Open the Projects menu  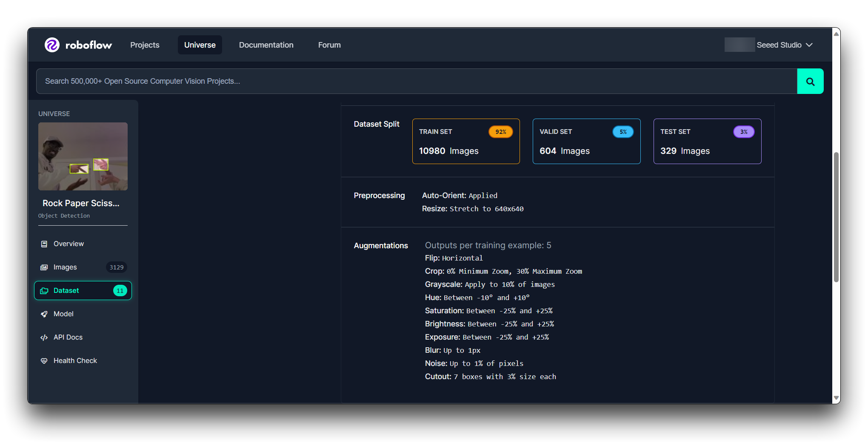point(145,45)
